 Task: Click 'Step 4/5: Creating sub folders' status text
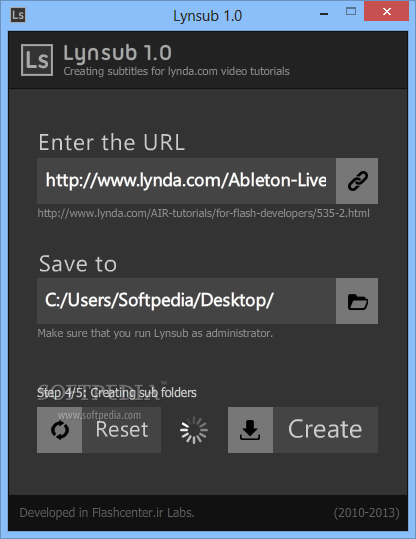click(x=117, y=393)
